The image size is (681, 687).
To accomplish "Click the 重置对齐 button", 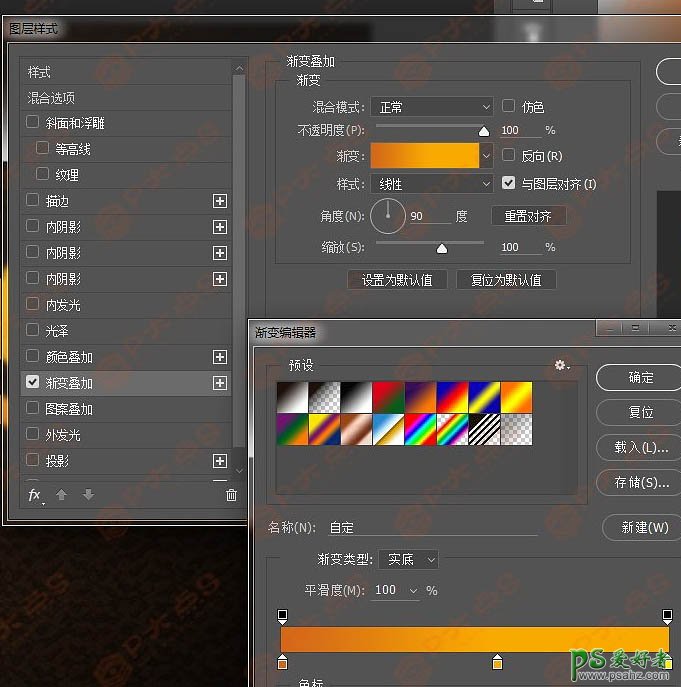I will point(528,216).
